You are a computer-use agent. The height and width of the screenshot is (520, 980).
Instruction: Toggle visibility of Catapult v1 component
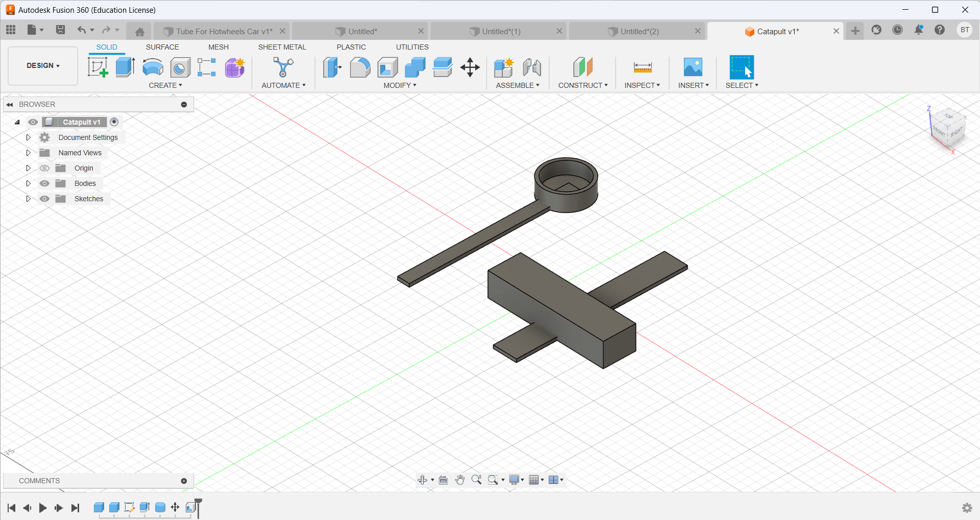click(33, 122)
